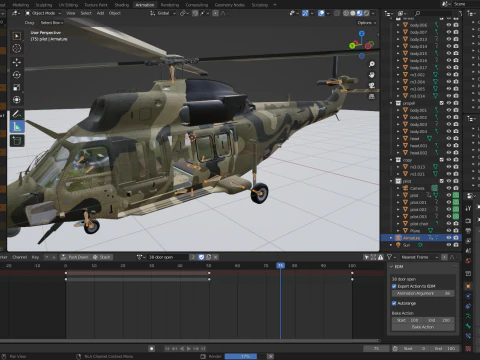Toggle auto keying record button
Viewport: 480px width, 360px height.
tap(152, 348)
